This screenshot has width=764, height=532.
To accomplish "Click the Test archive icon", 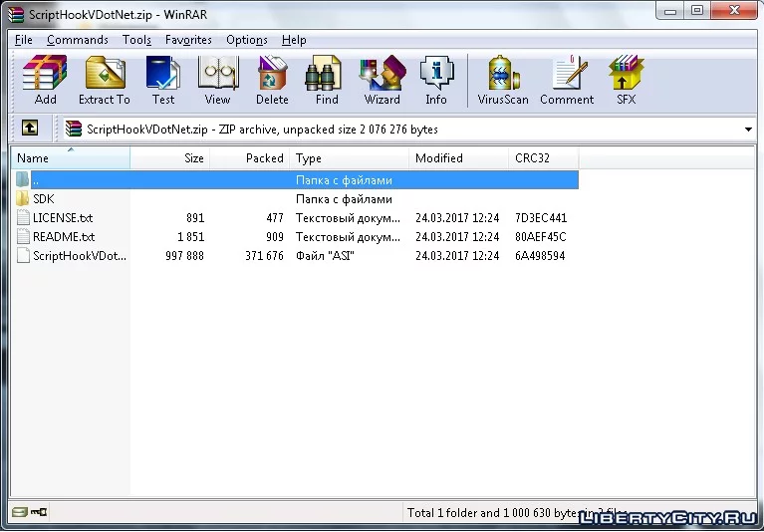I will pos(162,73).
